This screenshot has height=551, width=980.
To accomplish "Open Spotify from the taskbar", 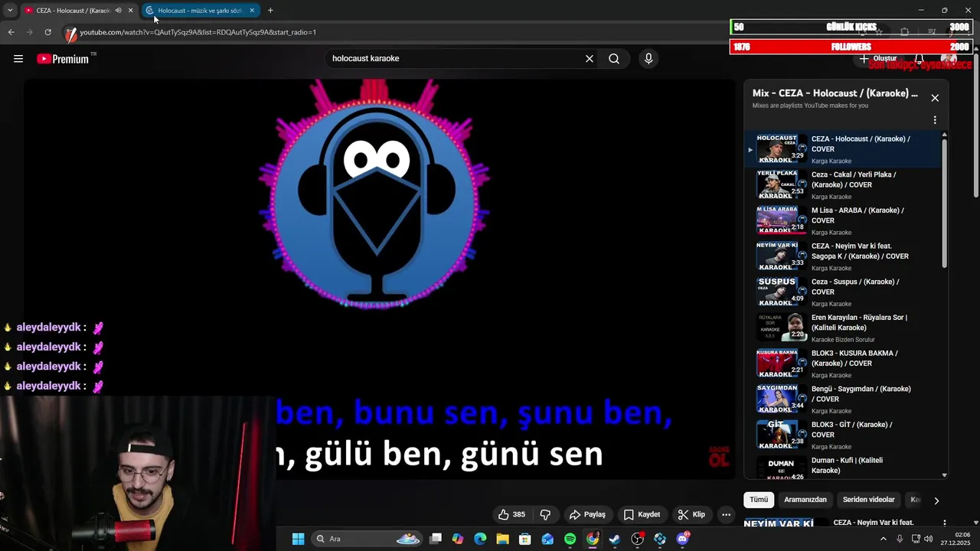I will pyautogui.click(x=570, y=539).
